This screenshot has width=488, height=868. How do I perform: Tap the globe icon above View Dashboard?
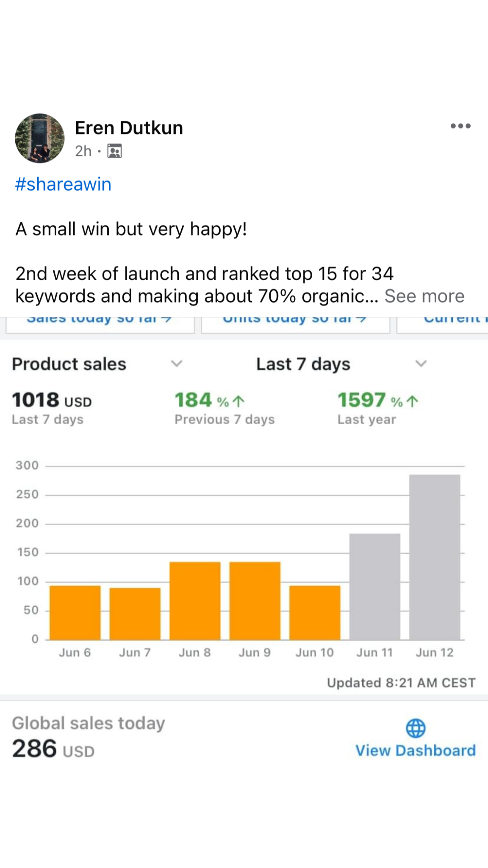[416, 728]
